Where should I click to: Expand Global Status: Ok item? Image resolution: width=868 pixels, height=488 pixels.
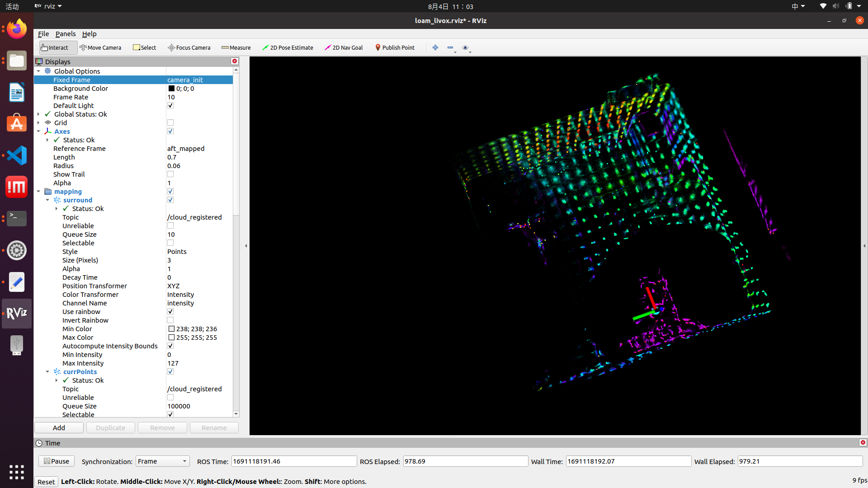coord(38,114)
